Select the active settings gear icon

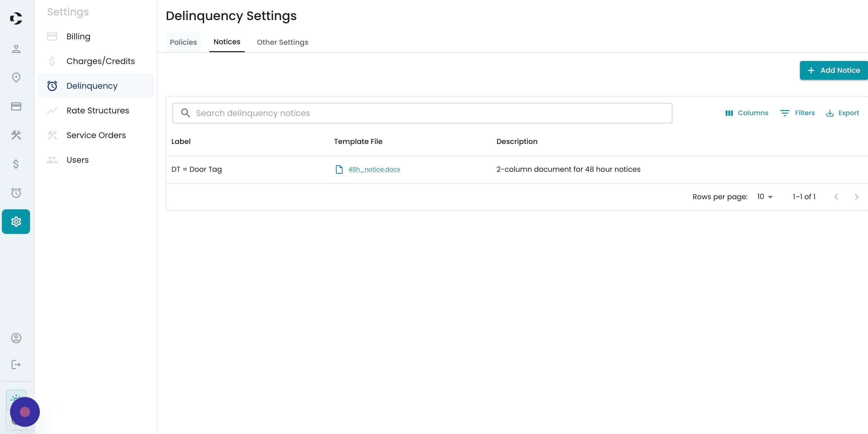coord(16,222)
